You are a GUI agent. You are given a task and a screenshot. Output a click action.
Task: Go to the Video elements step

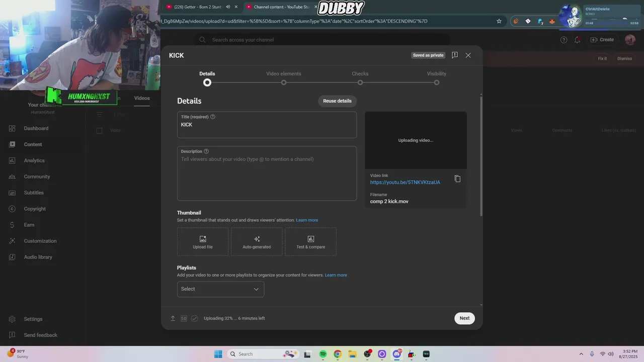[284, 78]
